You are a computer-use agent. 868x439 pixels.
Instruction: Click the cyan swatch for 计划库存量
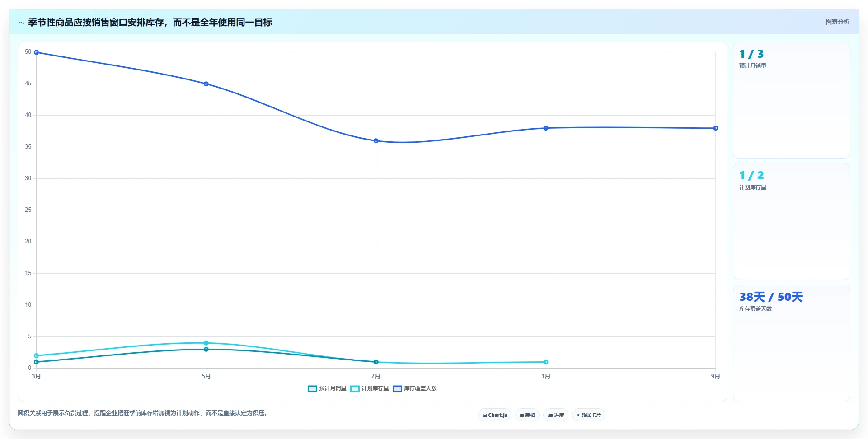pos(355,389)
